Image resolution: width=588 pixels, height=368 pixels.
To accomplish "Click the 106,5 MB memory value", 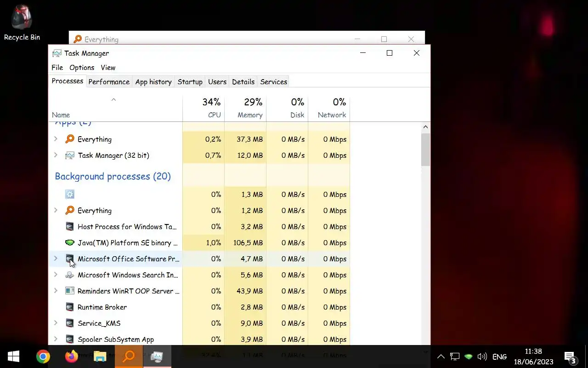I will coord(248,242).
